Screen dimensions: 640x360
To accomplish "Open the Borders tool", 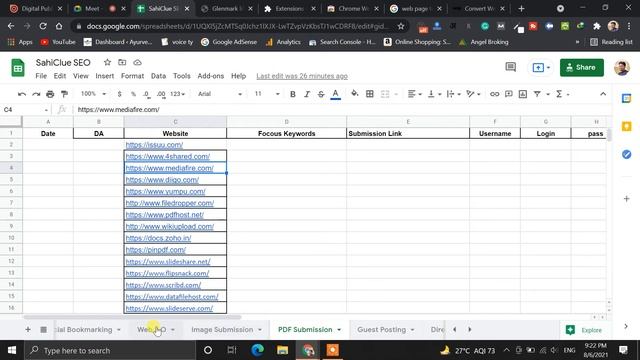I will tap(370, 94).
